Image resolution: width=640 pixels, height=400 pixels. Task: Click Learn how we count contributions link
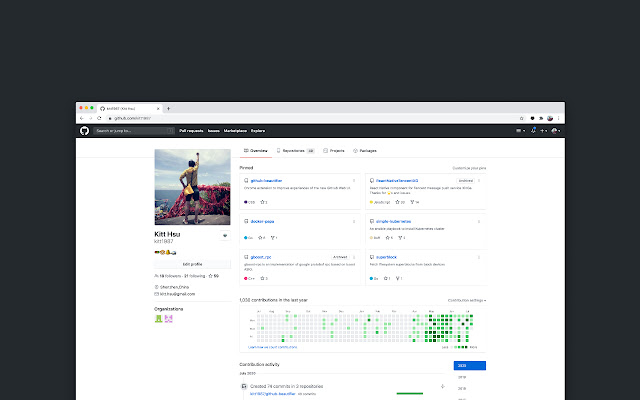(273, 347)
